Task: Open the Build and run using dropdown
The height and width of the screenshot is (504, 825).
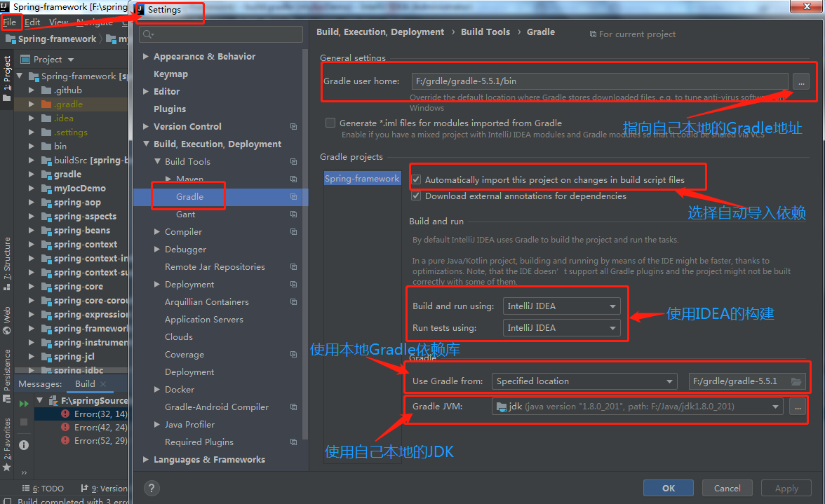Action: [561, 305]
